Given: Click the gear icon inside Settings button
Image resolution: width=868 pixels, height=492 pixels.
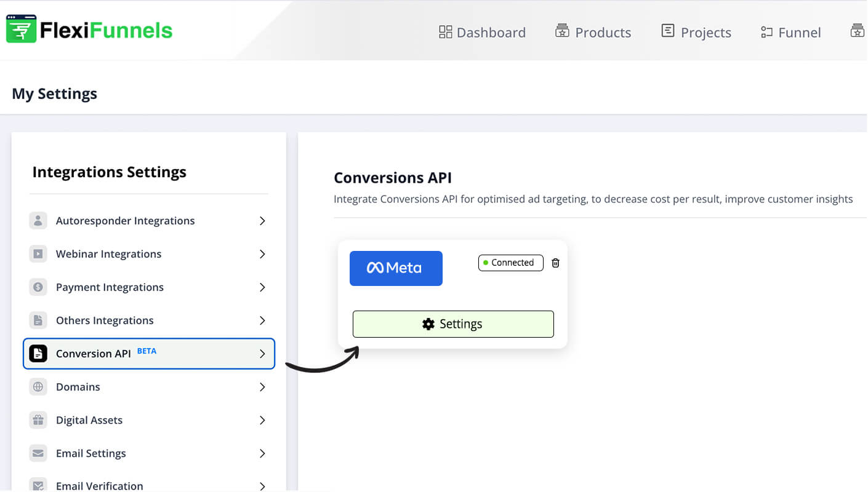Looking at the screenshot, I should (428, 323).
